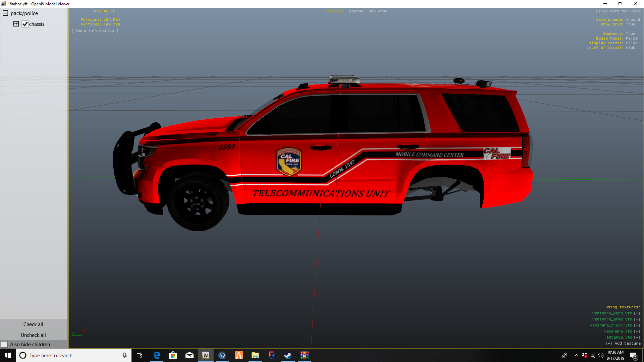Viewport: 644px width, 362px height.
Task: Launch FiveM from the taskbar
Action: pyautogui.click(x=238, y=355)
